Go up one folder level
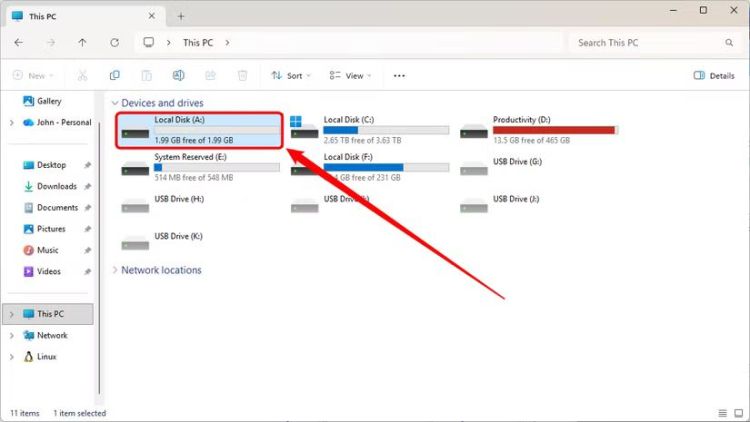The width and height of the screenshot is (750, 422). tap(82, 43)
